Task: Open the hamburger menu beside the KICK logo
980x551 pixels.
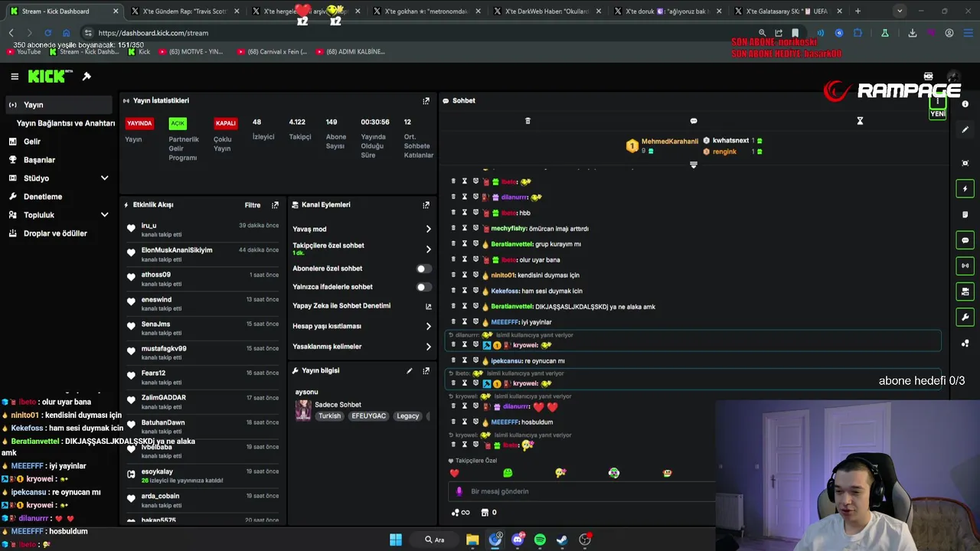Action: (15, 77)
